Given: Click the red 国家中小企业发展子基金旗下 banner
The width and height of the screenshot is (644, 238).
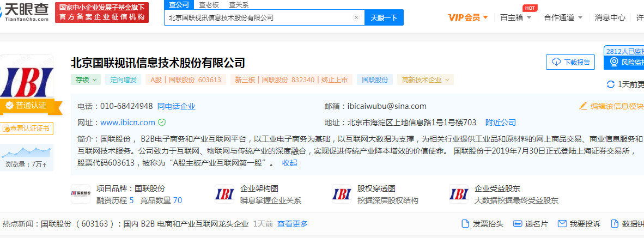Looking at the screenshot, I should click(102, 13).
